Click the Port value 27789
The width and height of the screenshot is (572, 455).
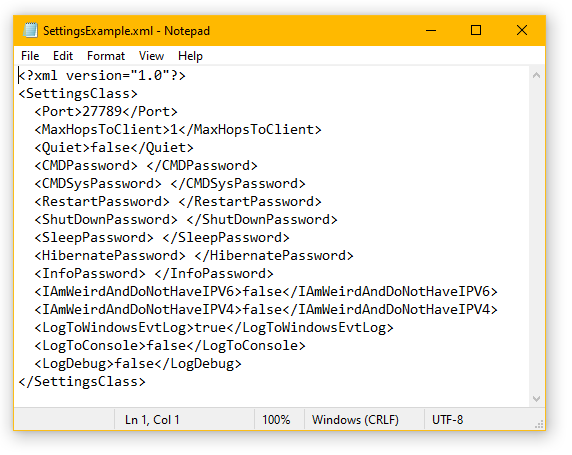coord(102,112)
